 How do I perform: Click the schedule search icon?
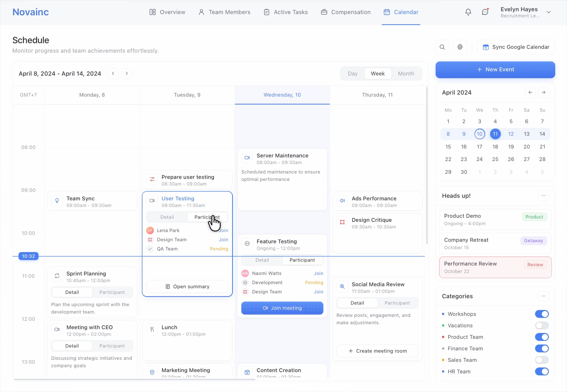[442, 47]
